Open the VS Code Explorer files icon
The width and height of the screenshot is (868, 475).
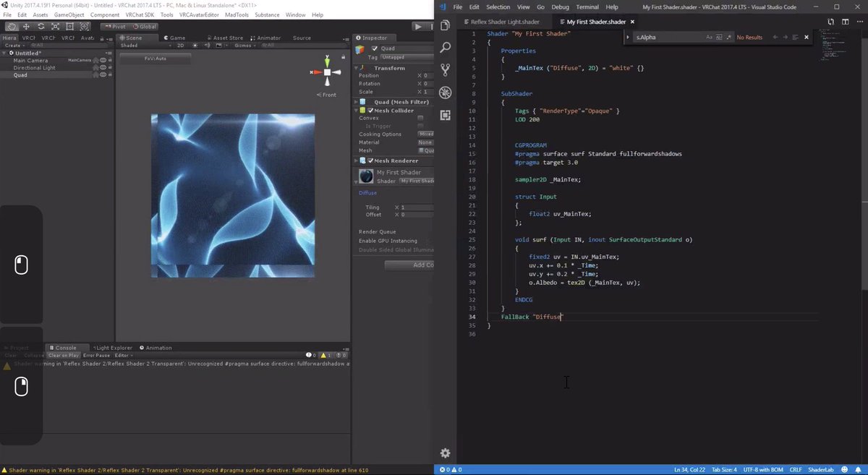tap(445, 25)
